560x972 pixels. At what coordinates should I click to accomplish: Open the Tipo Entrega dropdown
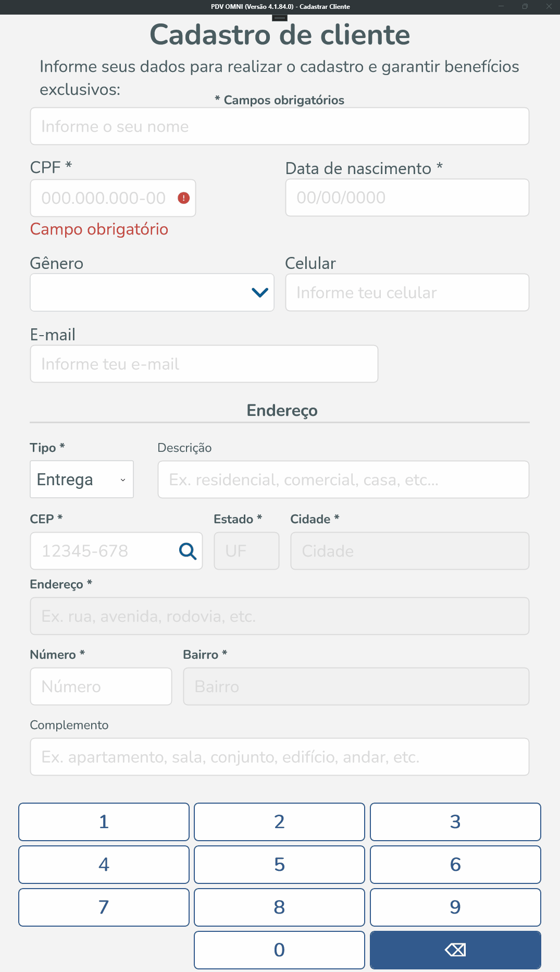[x=82, y=479]
